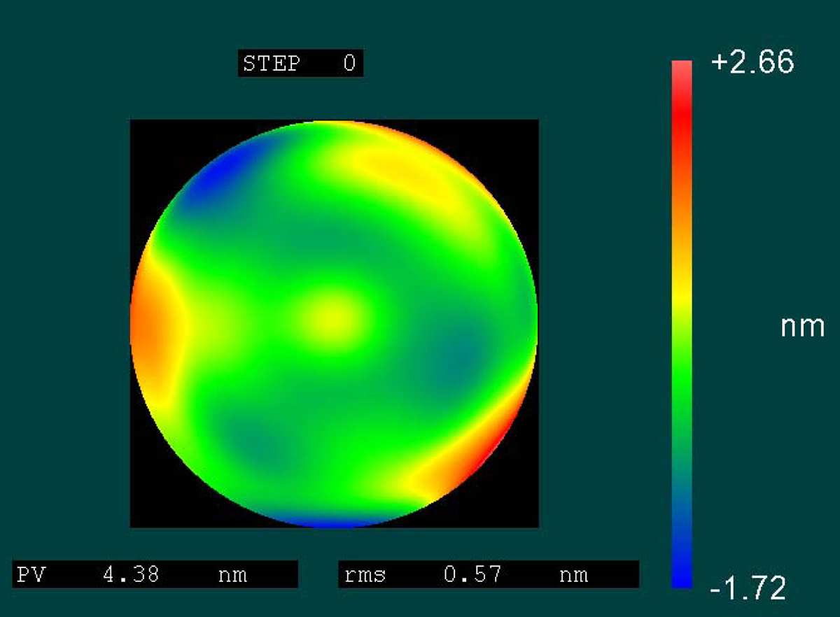Click the +2.66 maximum scale label
Viewport: 840px width, 617px height.
tap(752, 63)
